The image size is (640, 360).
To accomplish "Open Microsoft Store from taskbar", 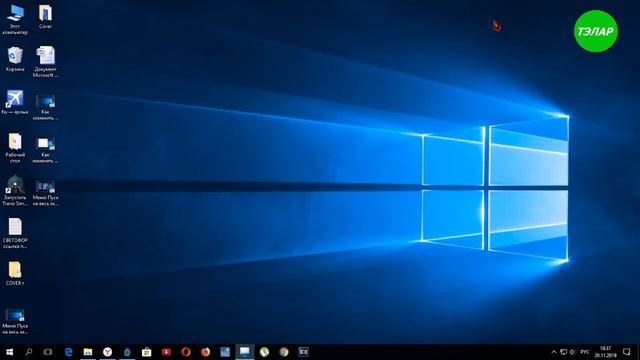I will (x=147, y=352).
